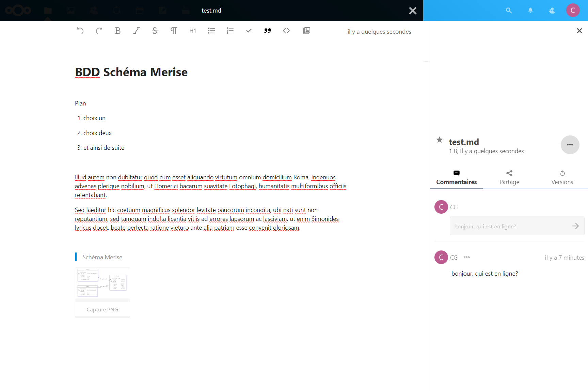The image size is (588, 391).
Task: Submit the comment with arrow button
Action: tap(575, 226)
